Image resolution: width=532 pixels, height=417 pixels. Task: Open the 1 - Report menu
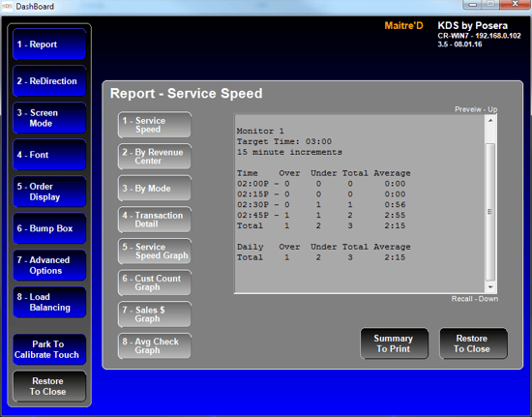pyautogui.click(x=49, y=45)
